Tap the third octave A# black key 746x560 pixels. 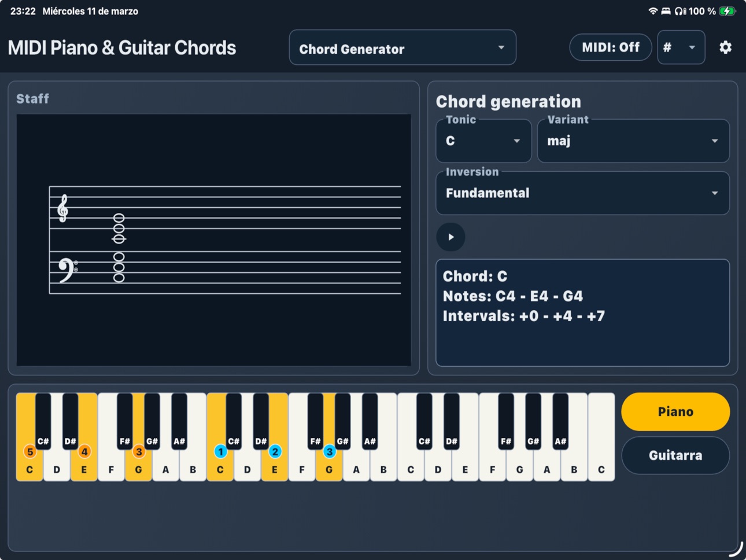[560, 421]
